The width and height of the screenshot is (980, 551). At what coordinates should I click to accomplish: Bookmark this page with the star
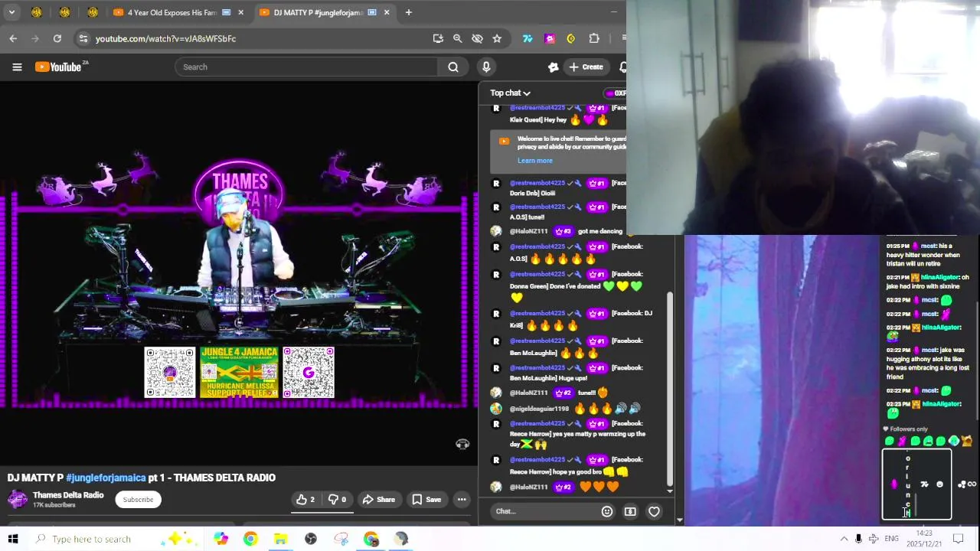tap(497, 38)
